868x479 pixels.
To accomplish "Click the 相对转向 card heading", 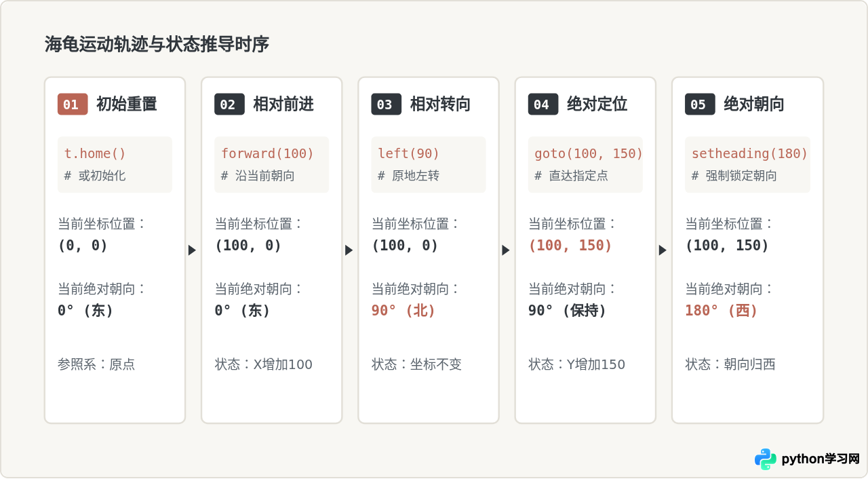I will pos(440,104).
